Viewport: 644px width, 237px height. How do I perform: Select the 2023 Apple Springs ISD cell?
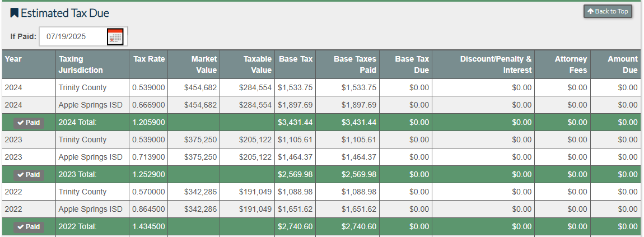coord(90,157)
